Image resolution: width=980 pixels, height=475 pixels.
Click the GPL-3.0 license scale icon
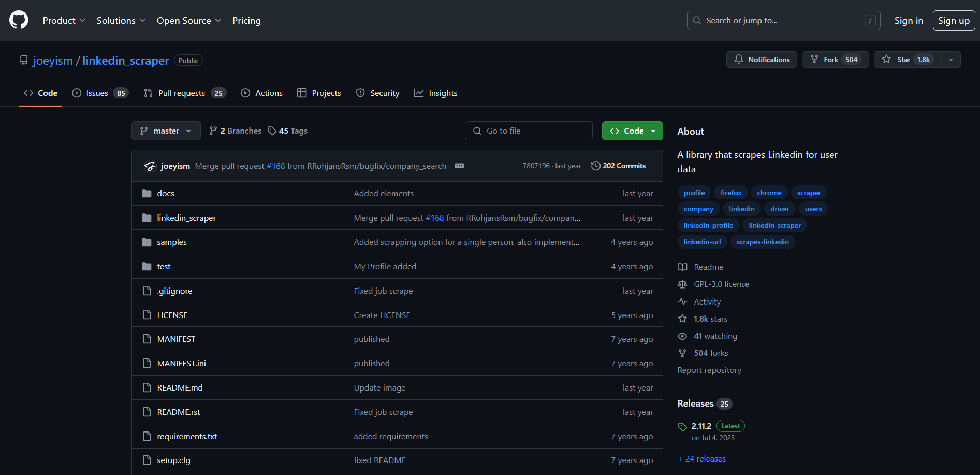click(682, 284)
